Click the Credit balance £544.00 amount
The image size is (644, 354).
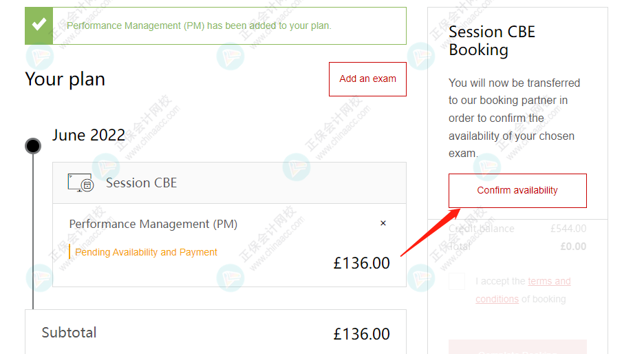pos(568,229)
